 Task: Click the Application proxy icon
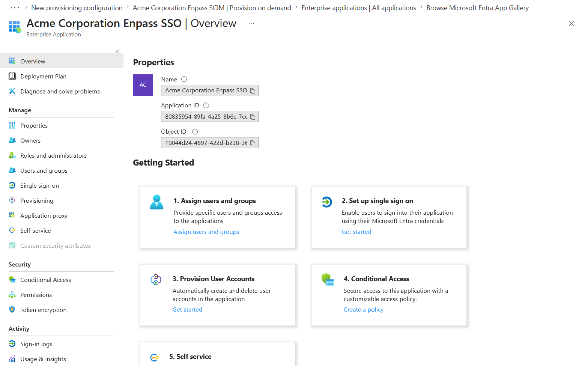click(12, 215)
